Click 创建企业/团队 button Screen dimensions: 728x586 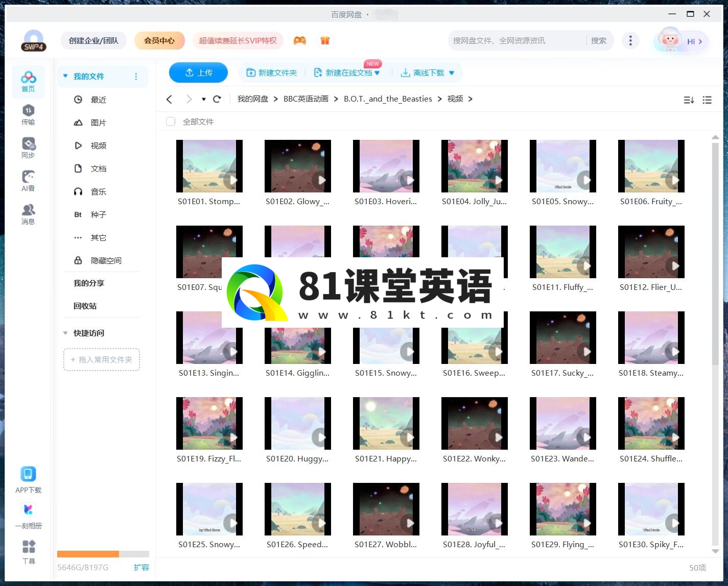pos(93,40)
